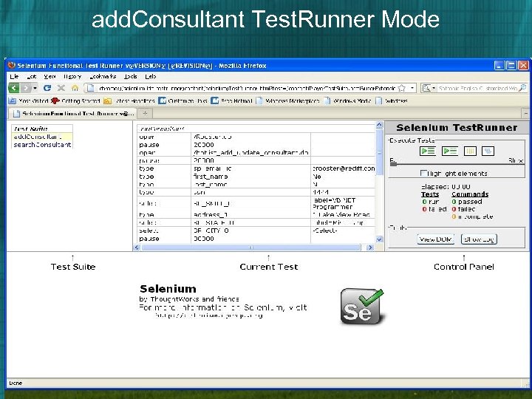Click the Pause/Continue test icon
The width and height of the screenshot is (532, 399).
[x=470, y=151]
